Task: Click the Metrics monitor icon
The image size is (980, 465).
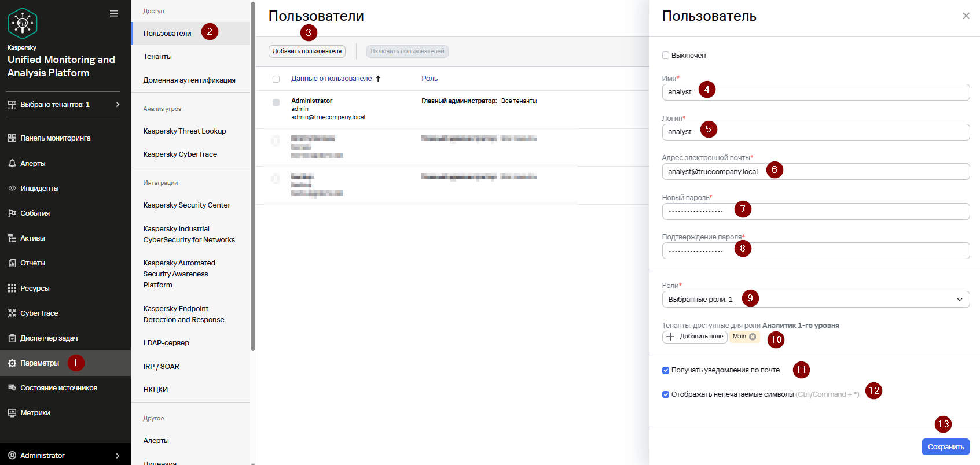Action: [12, 413]
